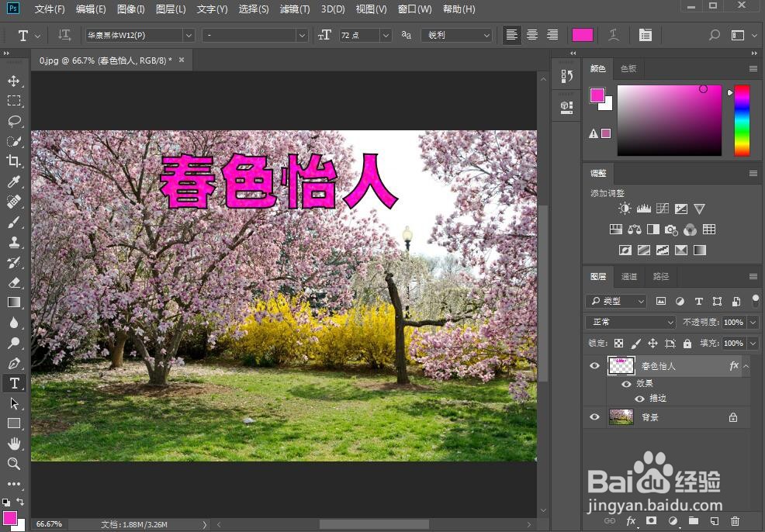Screen dimensions: 765x532
Task: Open the 滤镜 menu
Action: 293,9
